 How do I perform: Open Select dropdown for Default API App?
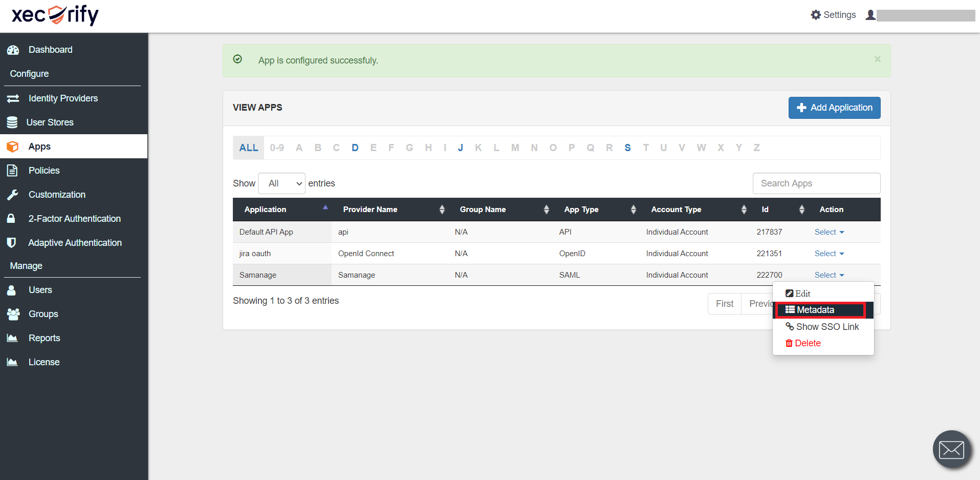pos(829,232)
